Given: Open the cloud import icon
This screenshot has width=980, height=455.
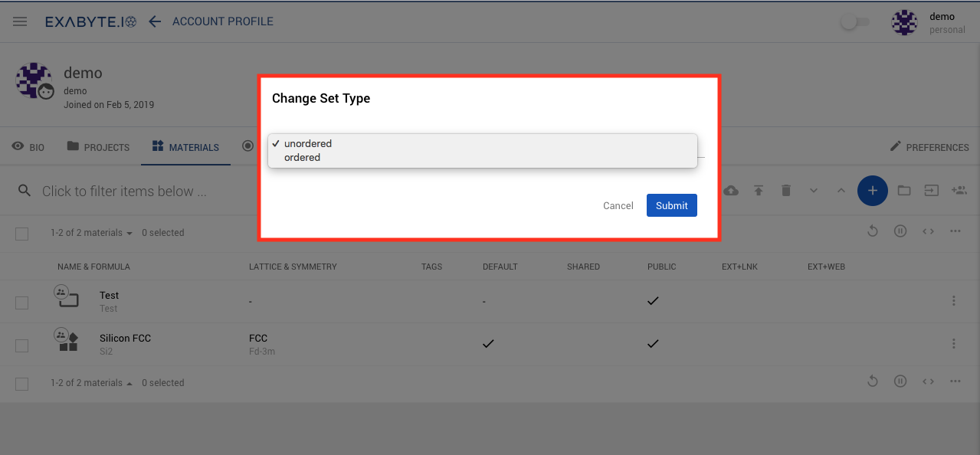Looking at the screenshot, I should tap(731, 190).
